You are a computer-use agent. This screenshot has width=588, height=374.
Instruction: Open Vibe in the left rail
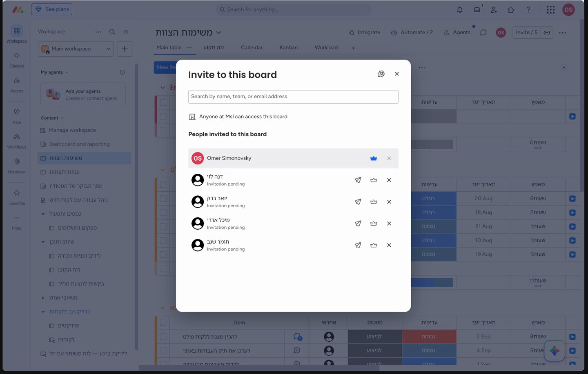point(17,116)
